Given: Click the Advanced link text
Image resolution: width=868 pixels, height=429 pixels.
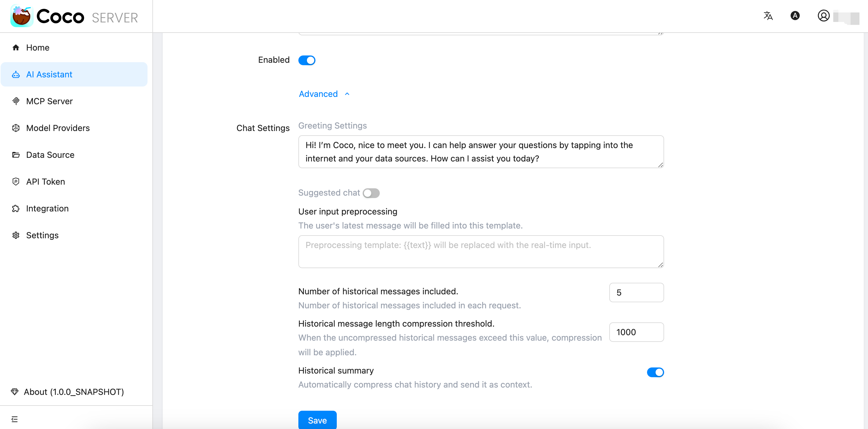Looking at the screenshot, I should [318, 94].
